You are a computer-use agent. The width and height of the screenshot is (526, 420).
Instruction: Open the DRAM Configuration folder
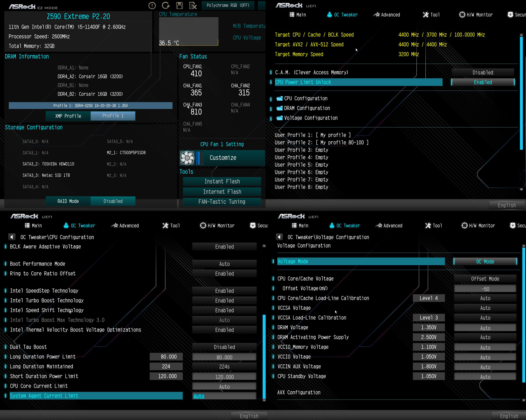point(307,108)
